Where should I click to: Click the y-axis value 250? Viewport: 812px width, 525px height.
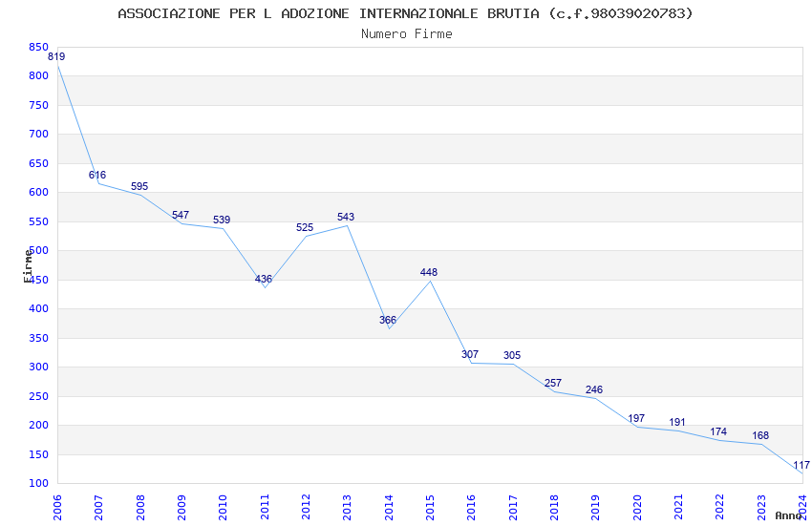(x=38, y=396)
